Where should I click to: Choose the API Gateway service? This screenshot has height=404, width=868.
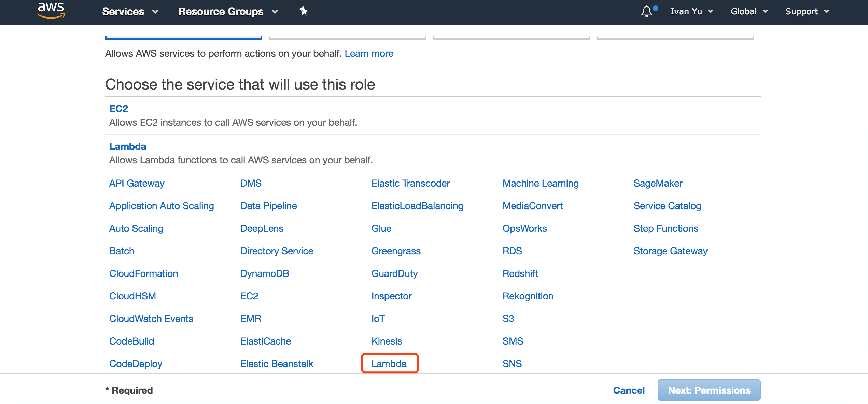(137, 184)
